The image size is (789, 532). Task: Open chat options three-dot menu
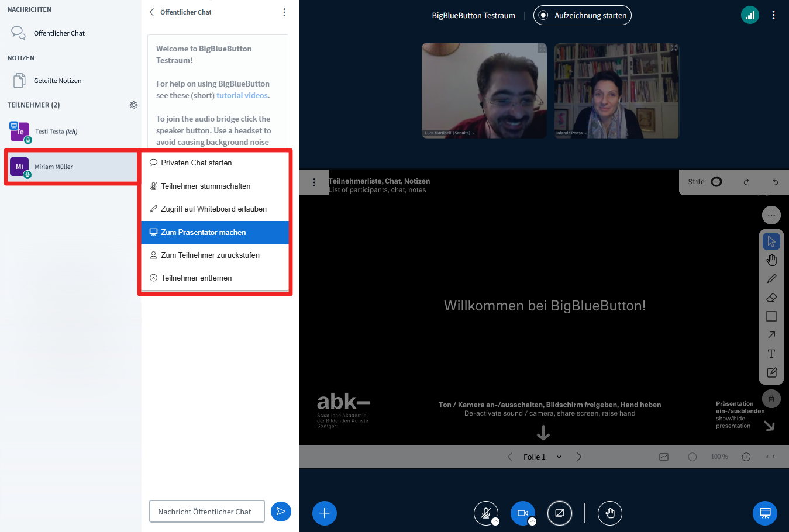[x=284, y=12]
